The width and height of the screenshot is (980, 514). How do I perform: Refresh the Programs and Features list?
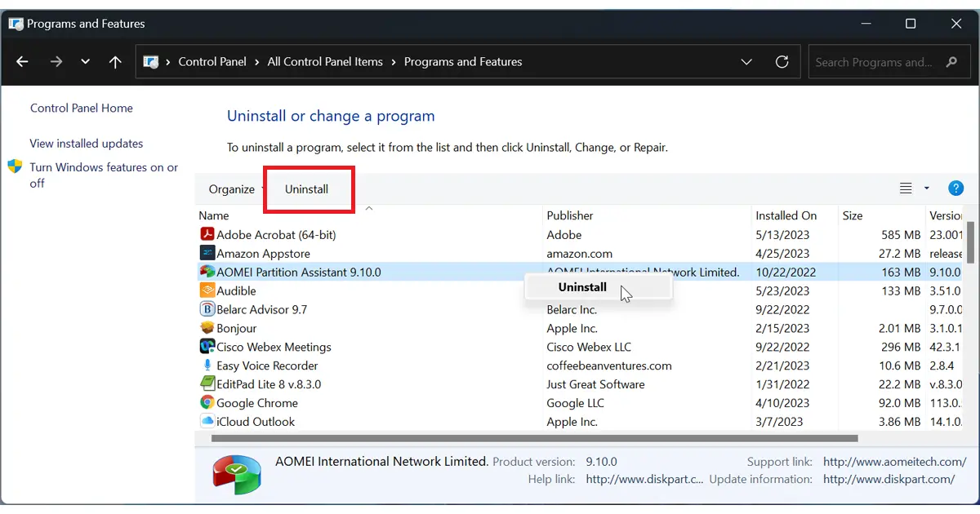pyautogui.click(x=782, y=62)
